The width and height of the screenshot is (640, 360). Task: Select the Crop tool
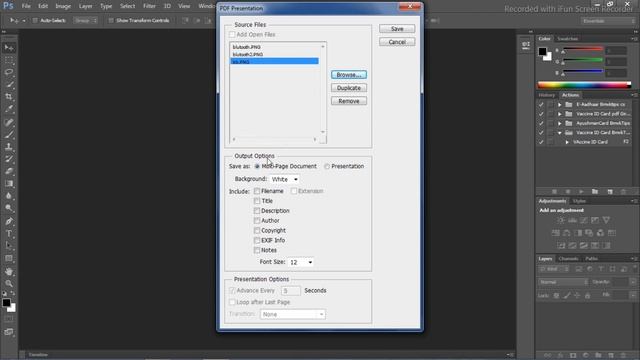pos(9,97)
